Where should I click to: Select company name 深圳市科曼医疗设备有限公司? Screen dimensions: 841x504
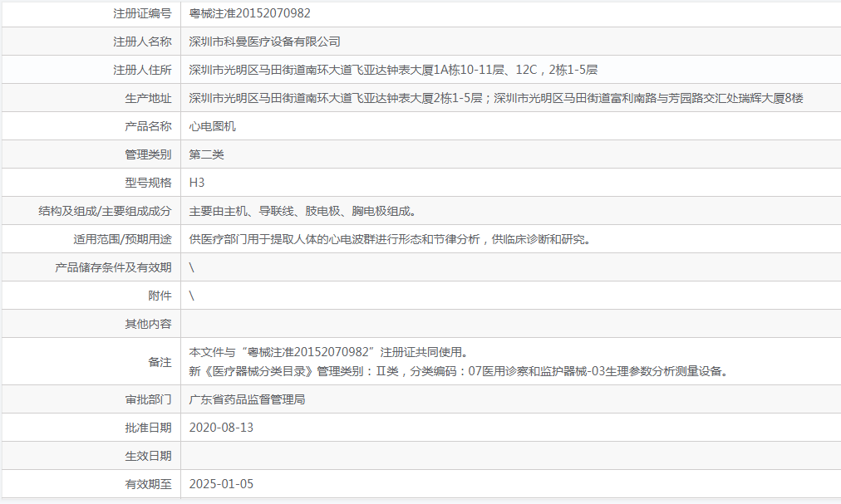point(264,42)
